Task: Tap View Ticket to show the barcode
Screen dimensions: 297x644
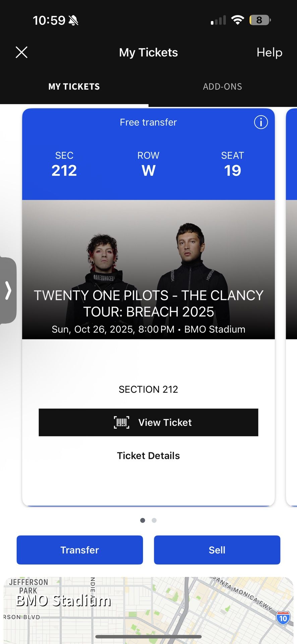Action: pos(148,423)
